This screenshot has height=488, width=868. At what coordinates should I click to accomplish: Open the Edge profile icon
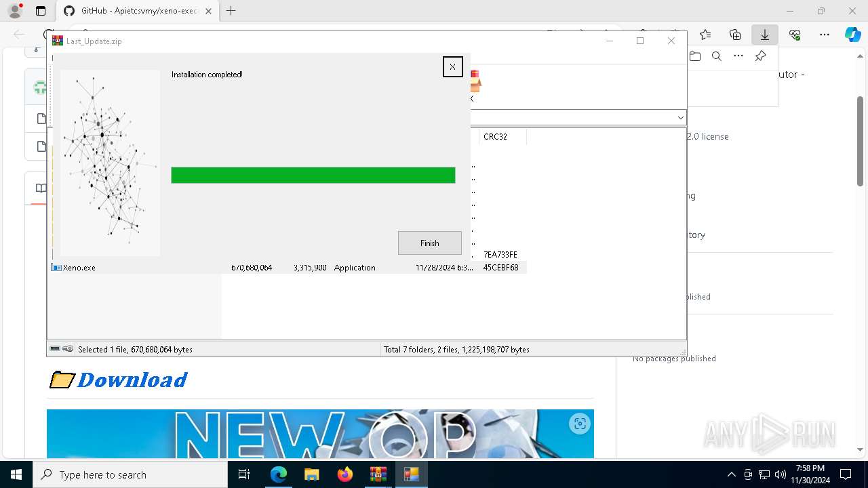click(x=15, y=11)
